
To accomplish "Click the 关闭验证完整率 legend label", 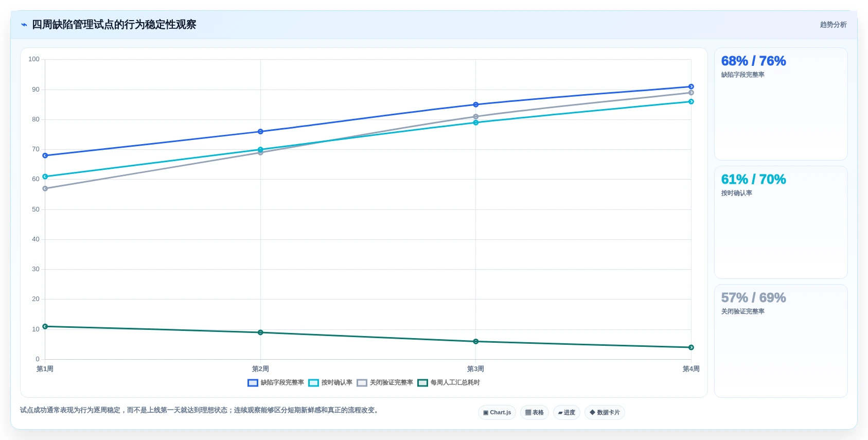I will 391,383.
